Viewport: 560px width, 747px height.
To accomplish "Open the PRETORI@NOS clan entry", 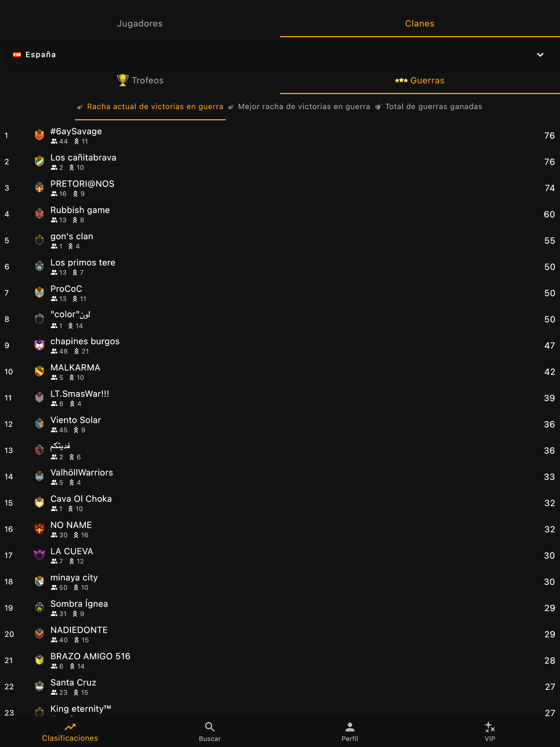I will tap(280, 188).
